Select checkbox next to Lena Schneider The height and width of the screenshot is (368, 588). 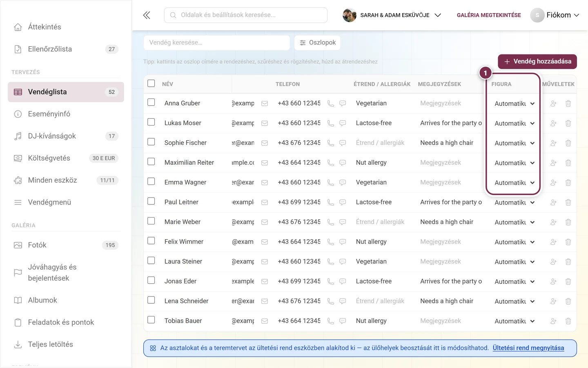pyautogui.click(x=151, y=300)
